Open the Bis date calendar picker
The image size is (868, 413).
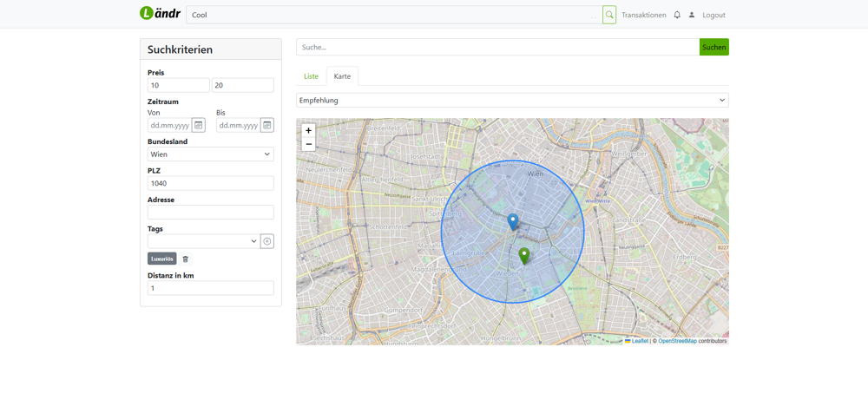coord(267,125)
